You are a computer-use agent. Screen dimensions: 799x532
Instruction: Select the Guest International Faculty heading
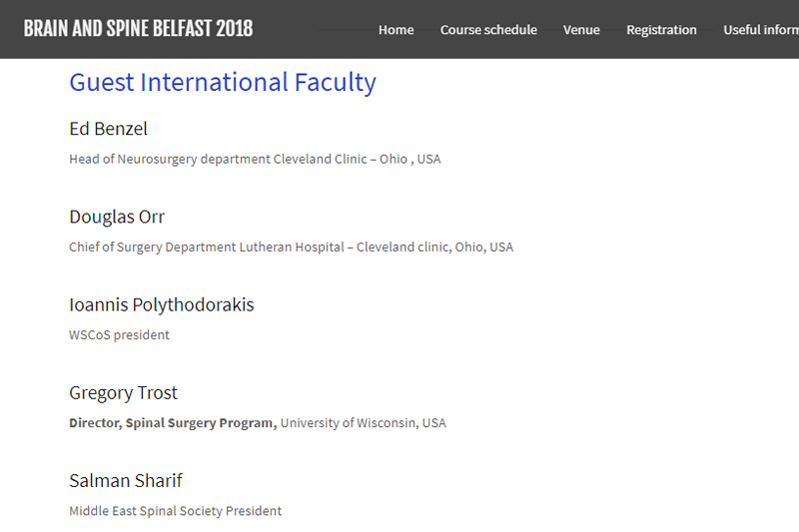(x=223, y=83)
